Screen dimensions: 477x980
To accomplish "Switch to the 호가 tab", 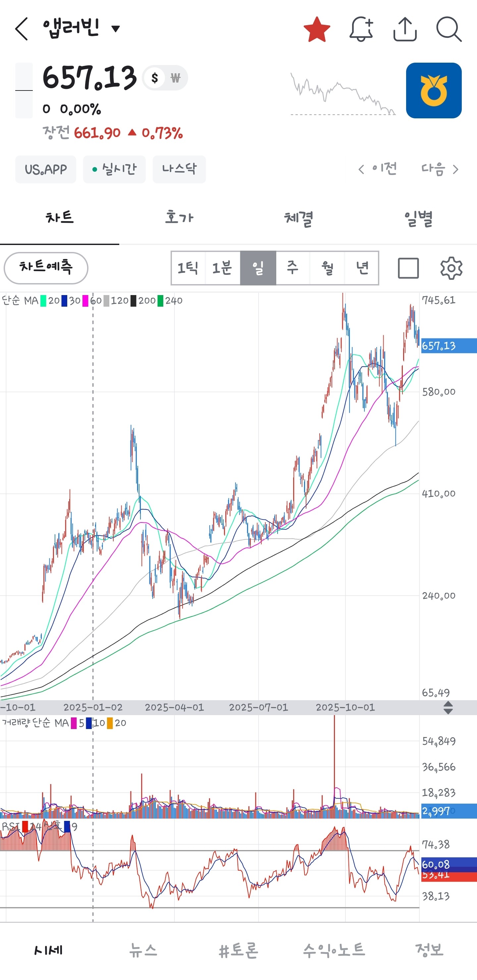I will click(x=179, y=218).
